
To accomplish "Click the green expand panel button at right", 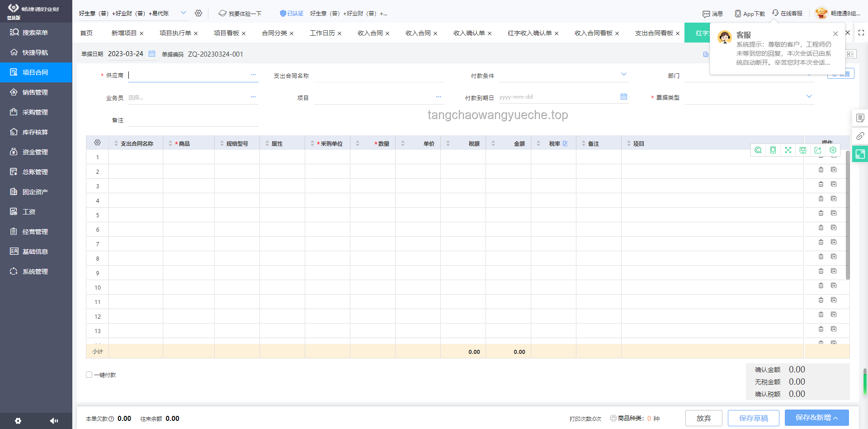I will point(860,154).
